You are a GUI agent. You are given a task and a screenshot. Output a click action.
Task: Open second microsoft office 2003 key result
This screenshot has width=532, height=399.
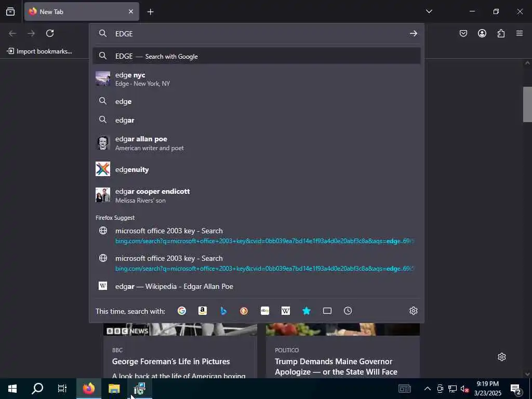(257, 263)
